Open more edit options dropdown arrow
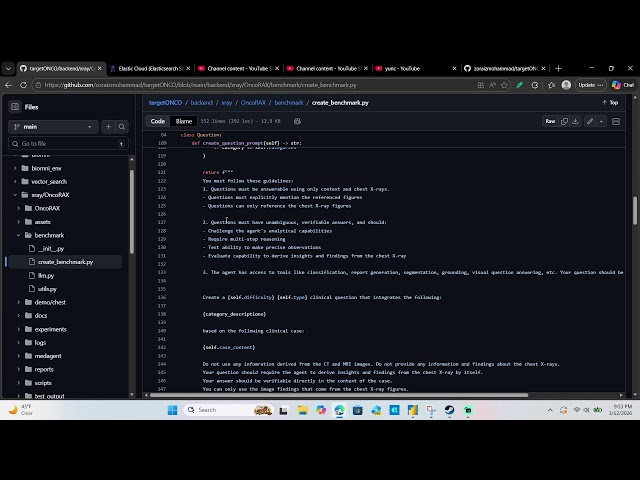 tap(601, 121)
